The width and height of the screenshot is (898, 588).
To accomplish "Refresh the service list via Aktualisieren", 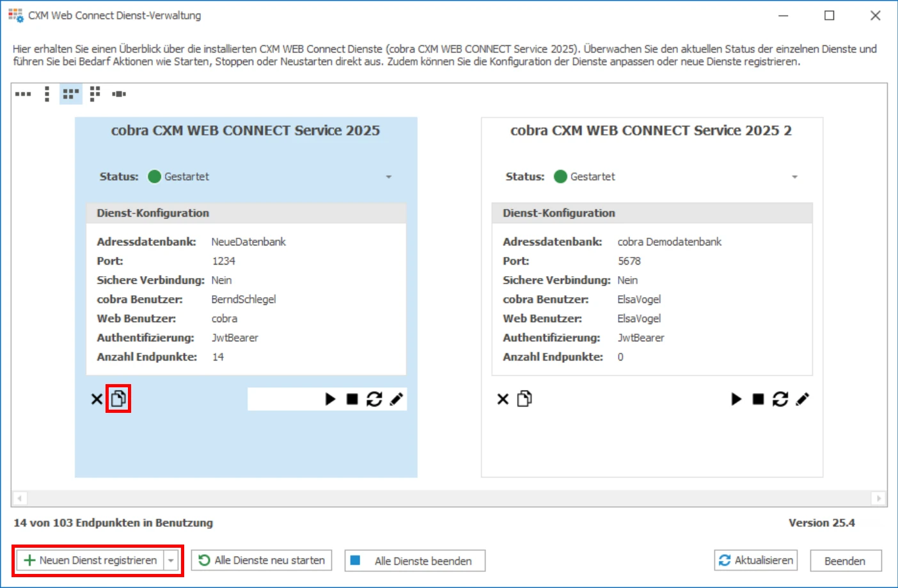I will [755, 560].
